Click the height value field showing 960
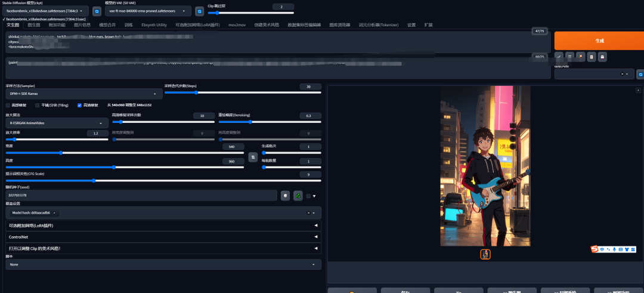 [233, 161]
